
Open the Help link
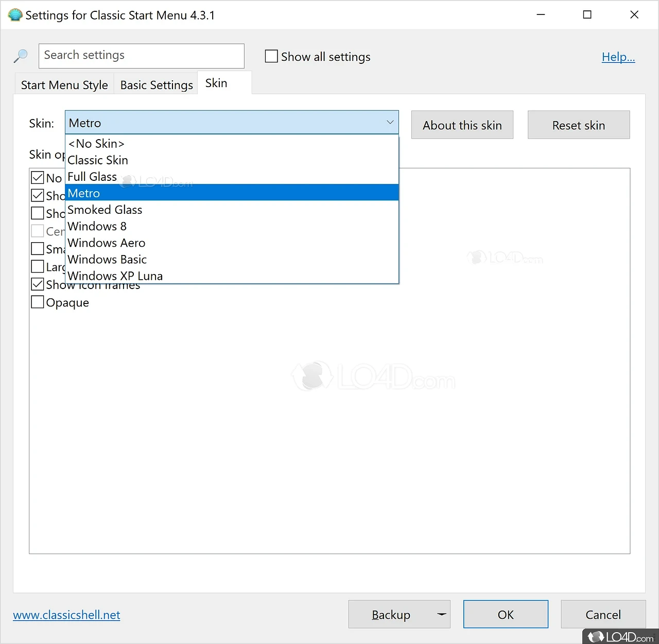click(x=618, y=57)
